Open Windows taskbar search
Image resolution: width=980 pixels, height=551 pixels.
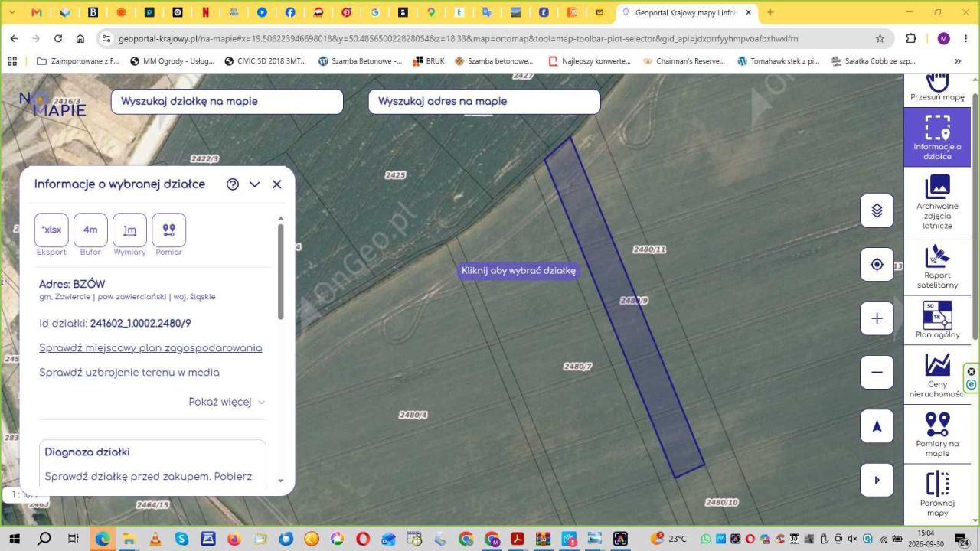(x=44, y=539)
